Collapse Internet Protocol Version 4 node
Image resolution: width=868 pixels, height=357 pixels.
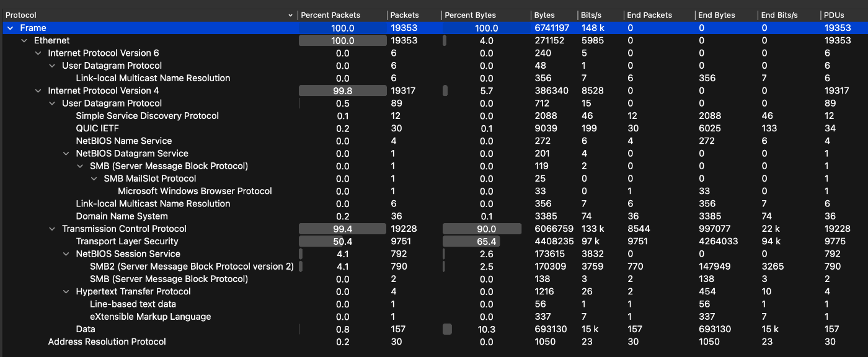pyautogui.click(x=38, y=90)
